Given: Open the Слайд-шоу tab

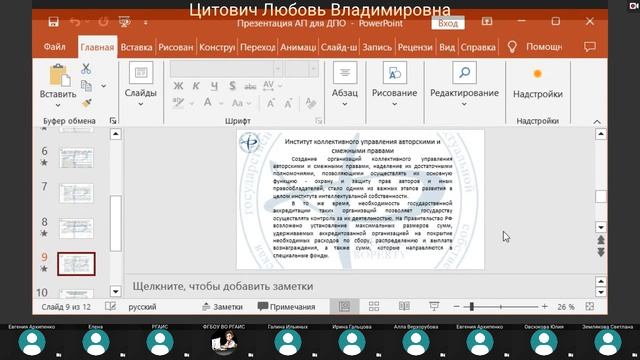Looking at the screenshot, I should [x=339, y=47].
